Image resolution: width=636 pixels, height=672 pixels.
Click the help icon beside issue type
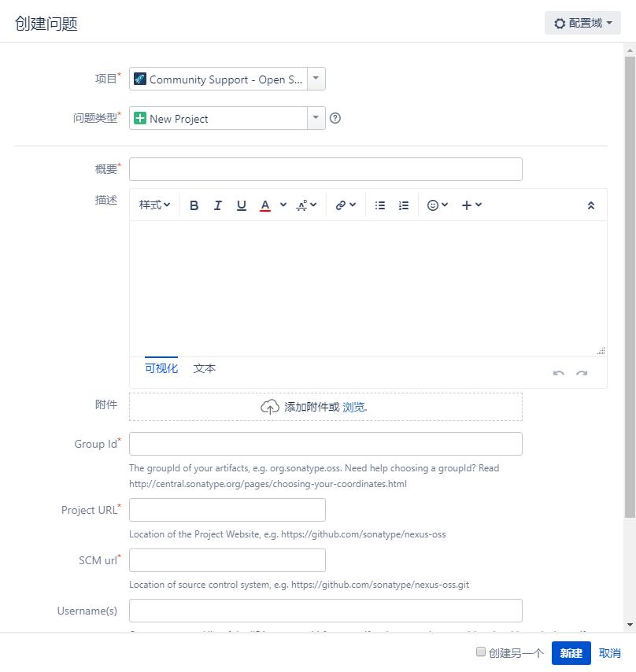click(335, 119)
